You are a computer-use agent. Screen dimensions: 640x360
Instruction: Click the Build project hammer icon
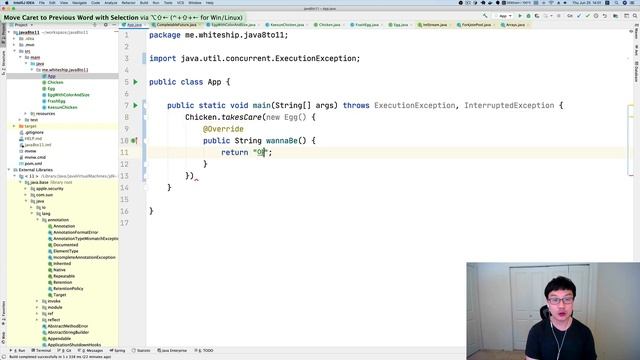point(485,16)
